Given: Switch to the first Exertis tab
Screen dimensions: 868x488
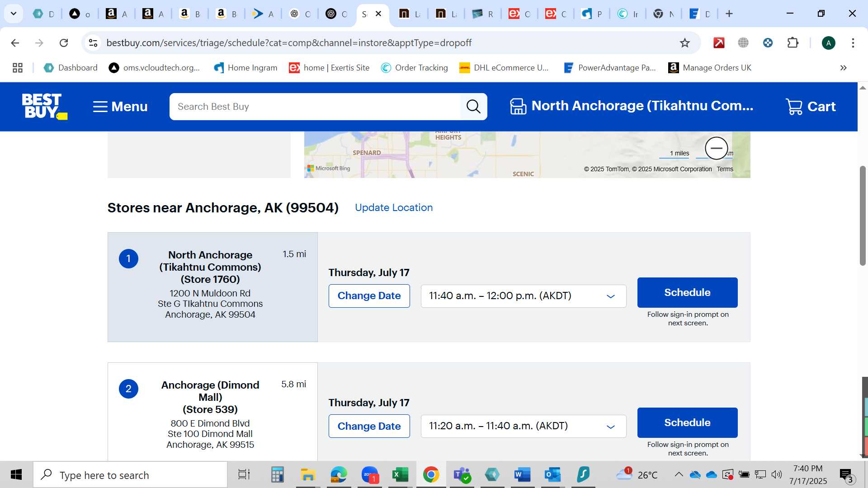Looking at the screenshot, I should point(519,14).
